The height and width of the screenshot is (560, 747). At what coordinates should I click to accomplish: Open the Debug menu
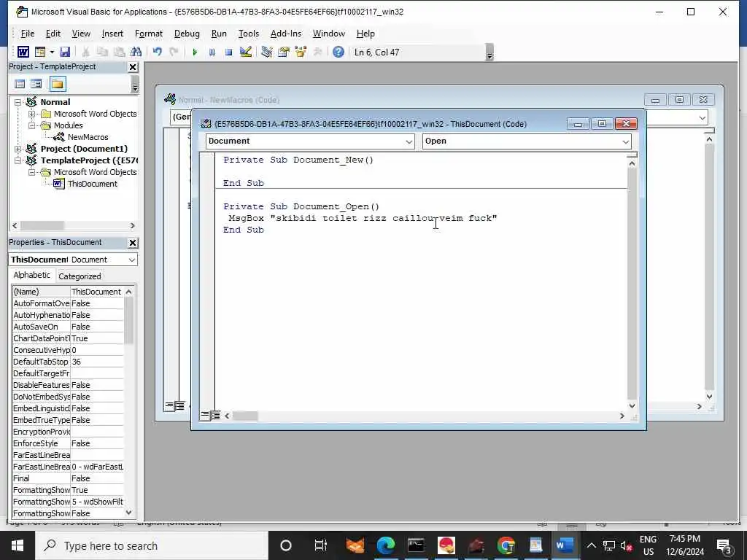click(x=187, y=34)
